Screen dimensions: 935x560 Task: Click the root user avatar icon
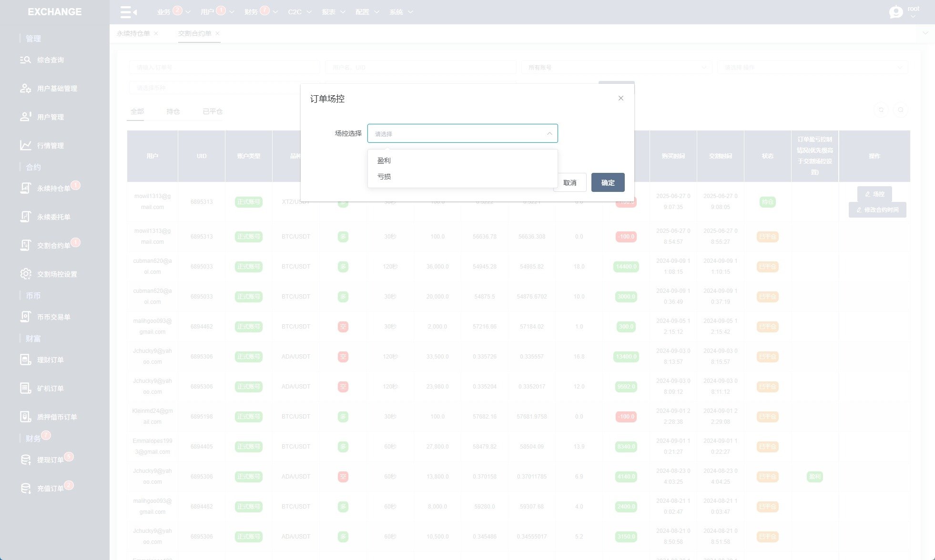coord(896,12)
